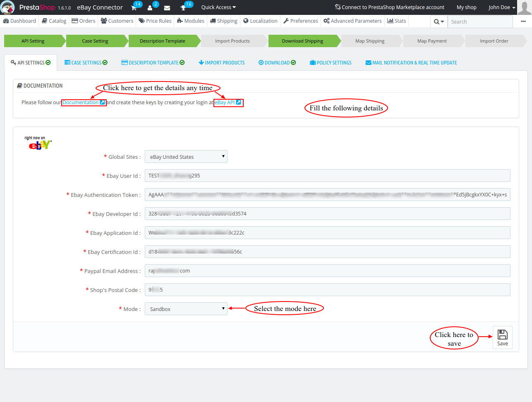Screen dimensions: 532x402
Task: Click the Paypal Email Address field
Action: (328, 271)
